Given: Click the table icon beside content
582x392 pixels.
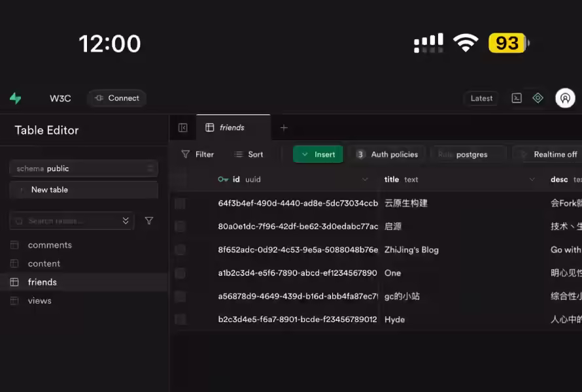Looking at the screenshot, I should point(14,263).
